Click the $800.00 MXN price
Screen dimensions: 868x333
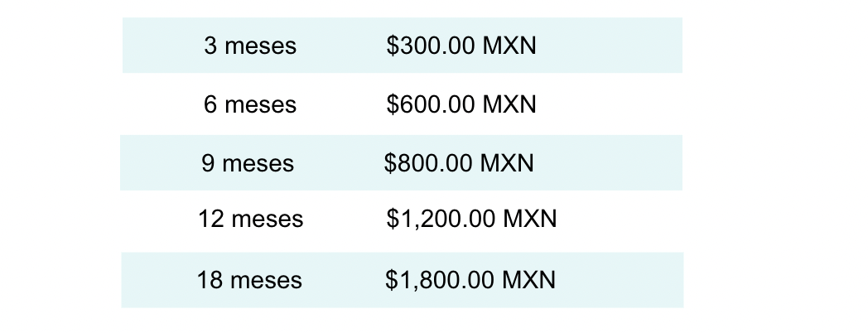(x=459, y=163)
